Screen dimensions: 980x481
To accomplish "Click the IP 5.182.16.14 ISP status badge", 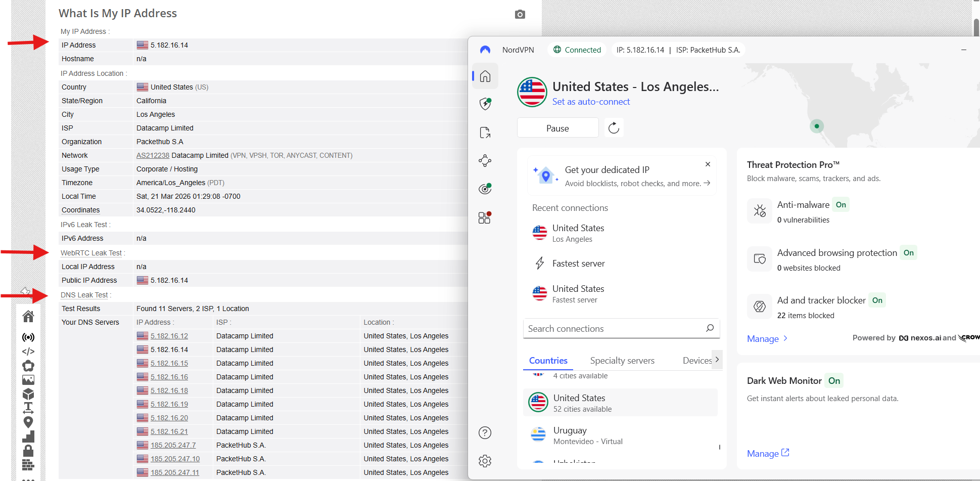I will tap(678, 50).
